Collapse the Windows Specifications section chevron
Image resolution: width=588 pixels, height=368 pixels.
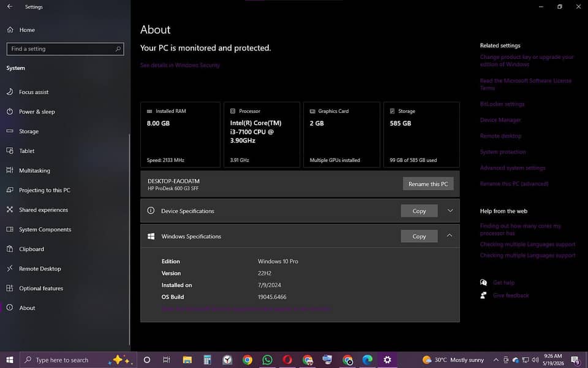(x=449, y=236)
